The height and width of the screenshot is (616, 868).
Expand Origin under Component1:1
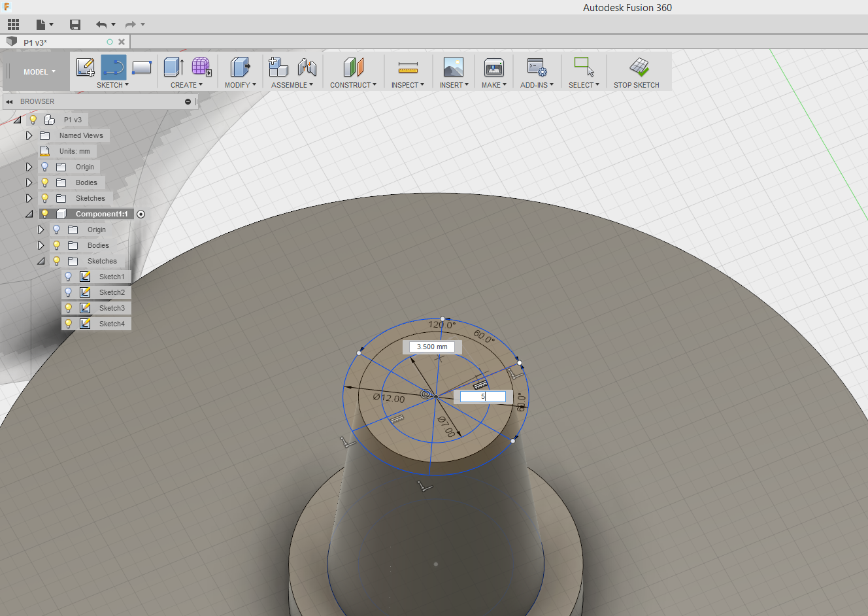click(41, 230)
